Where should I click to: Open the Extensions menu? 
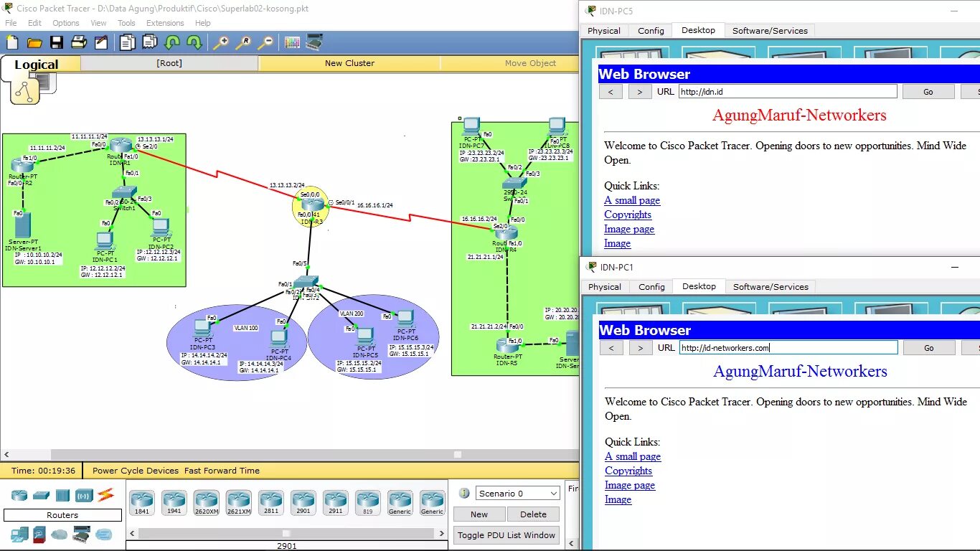pyautogui.click(x=165, y=23)
